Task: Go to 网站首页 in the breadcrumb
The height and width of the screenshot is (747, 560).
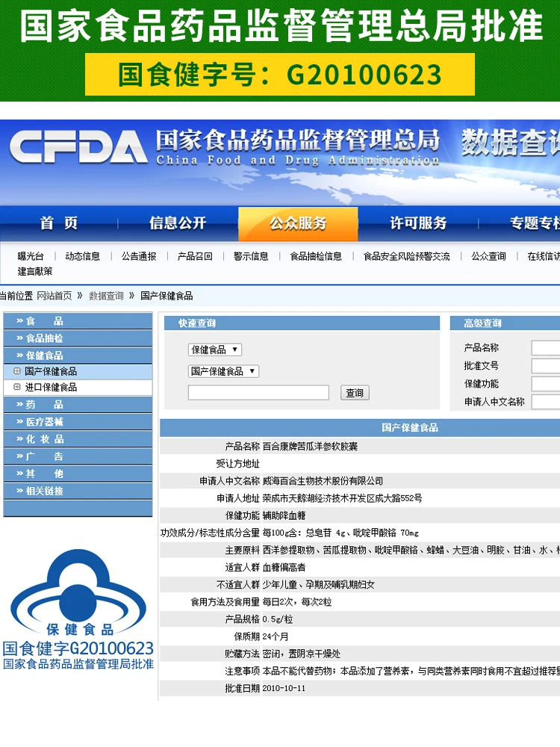Action: coord(55,296)
